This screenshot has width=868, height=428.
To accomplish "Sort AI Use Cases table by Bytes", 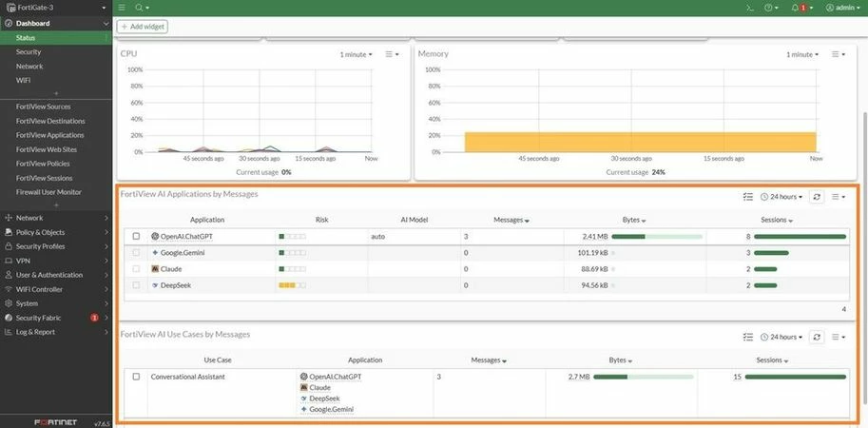I will [x=621, y=360].
